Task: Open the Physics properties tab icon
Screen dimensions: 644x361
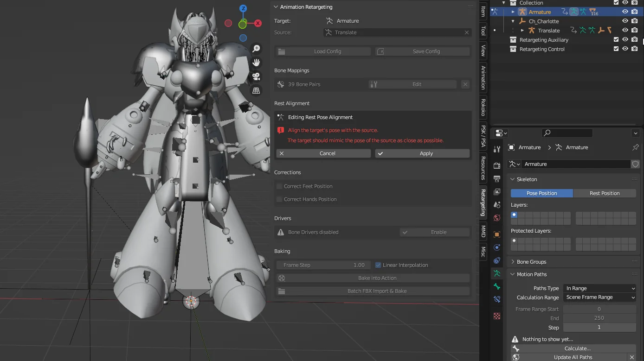Action: coord(497,247)
